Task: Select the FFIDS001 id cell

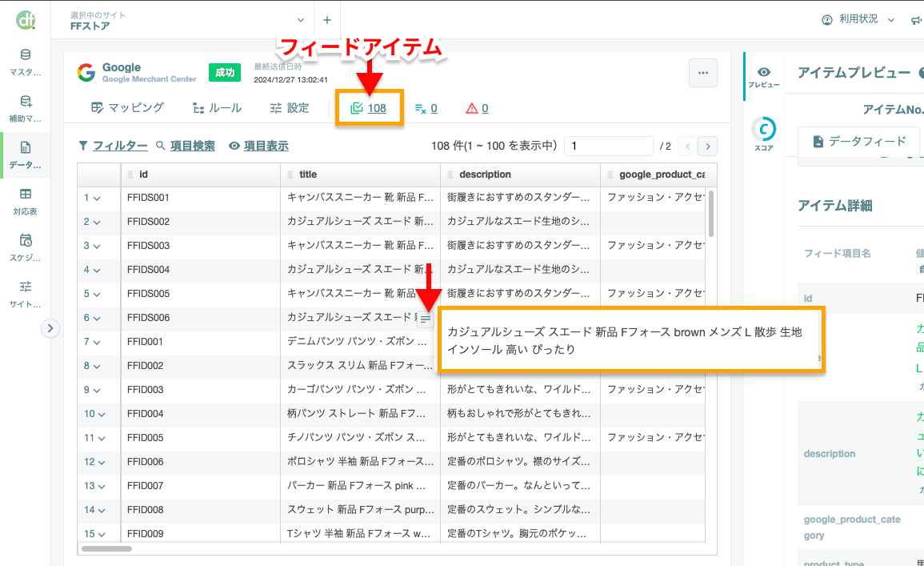Action: pyautogui.click(x=201, y=198)
